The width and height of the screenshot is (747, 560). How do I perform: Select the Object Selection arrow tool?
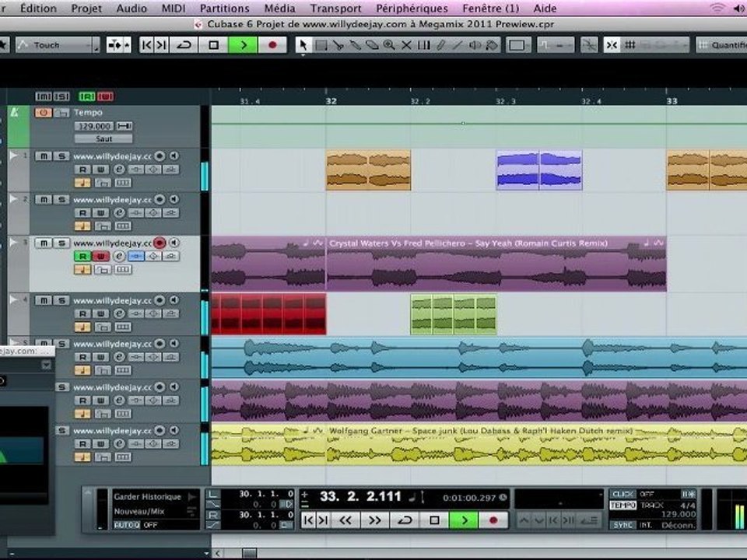coord(304,45)
